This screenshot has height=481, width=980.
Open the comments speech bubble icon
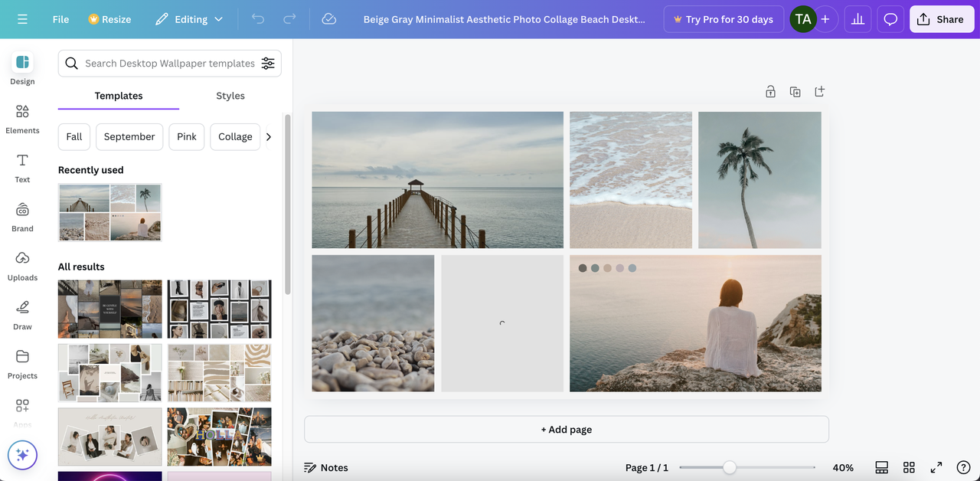coord(890,19)
